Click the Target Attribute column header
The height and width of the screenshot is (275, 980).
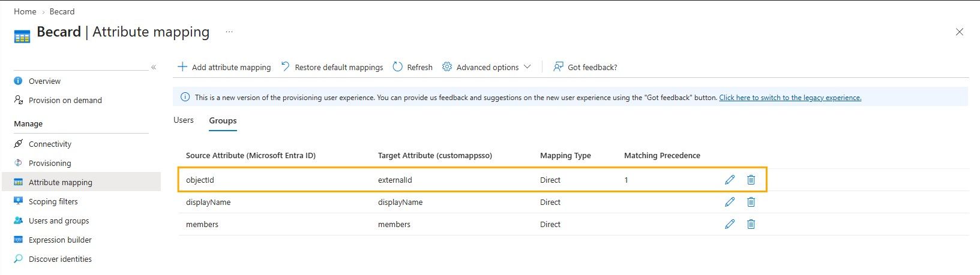click(x=435, y=155)
